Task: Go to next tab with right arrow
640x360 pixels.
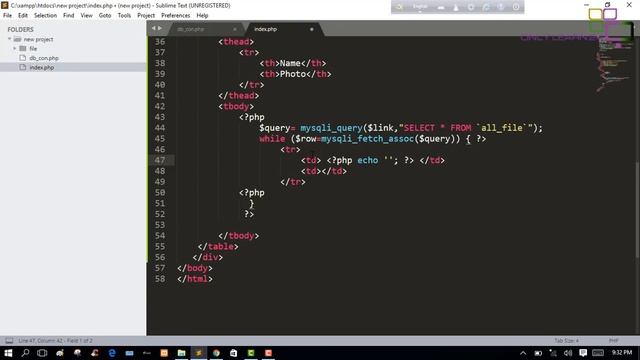Action: (160, 29)
